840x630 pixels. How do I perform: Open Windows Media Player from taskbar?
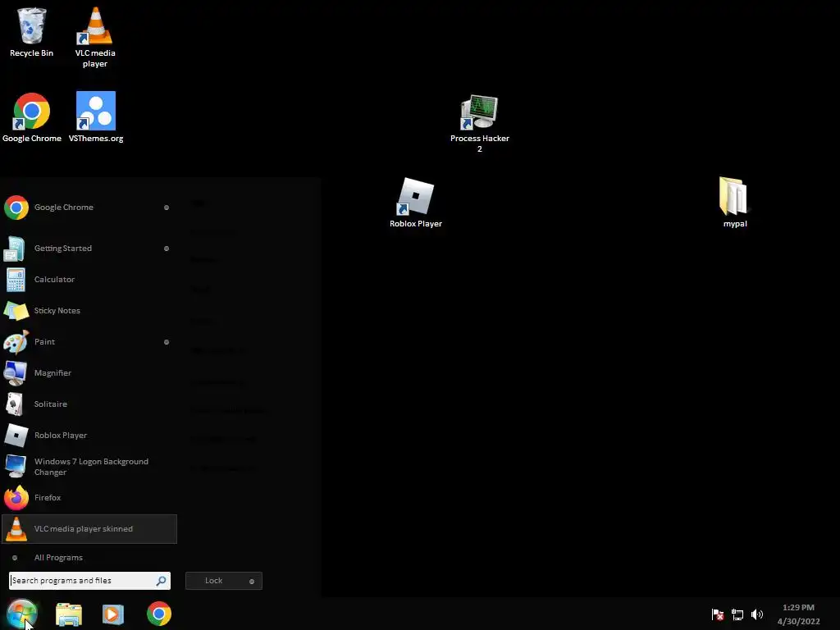click(113, 614)
